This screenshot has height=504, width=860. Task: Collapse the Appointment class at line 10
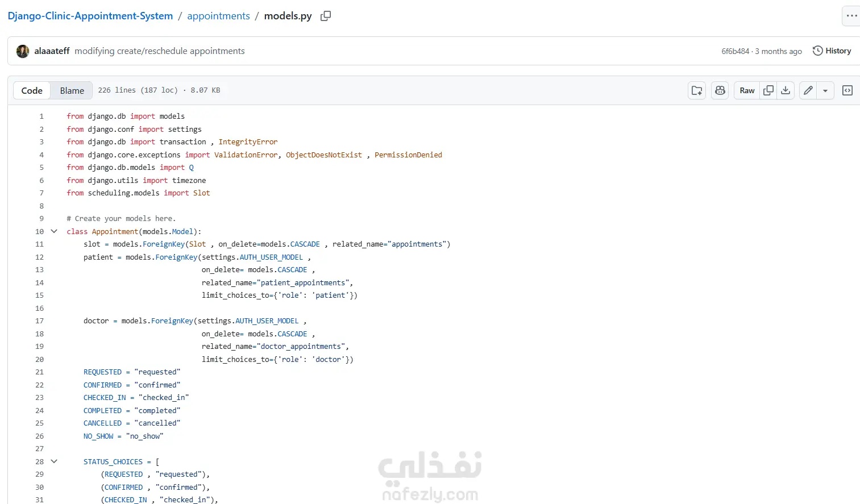coord(54,231)
